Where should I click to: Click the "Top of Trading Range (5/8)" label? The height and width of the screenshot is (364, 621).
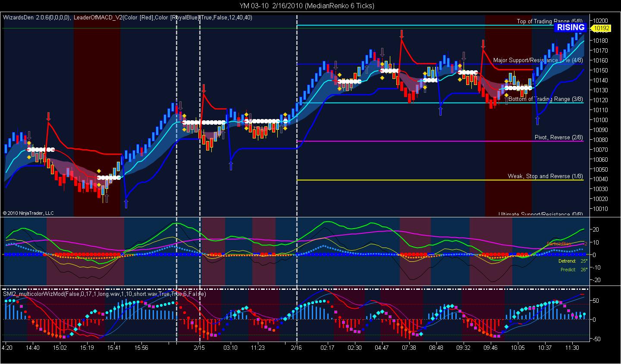pos(550,21)
